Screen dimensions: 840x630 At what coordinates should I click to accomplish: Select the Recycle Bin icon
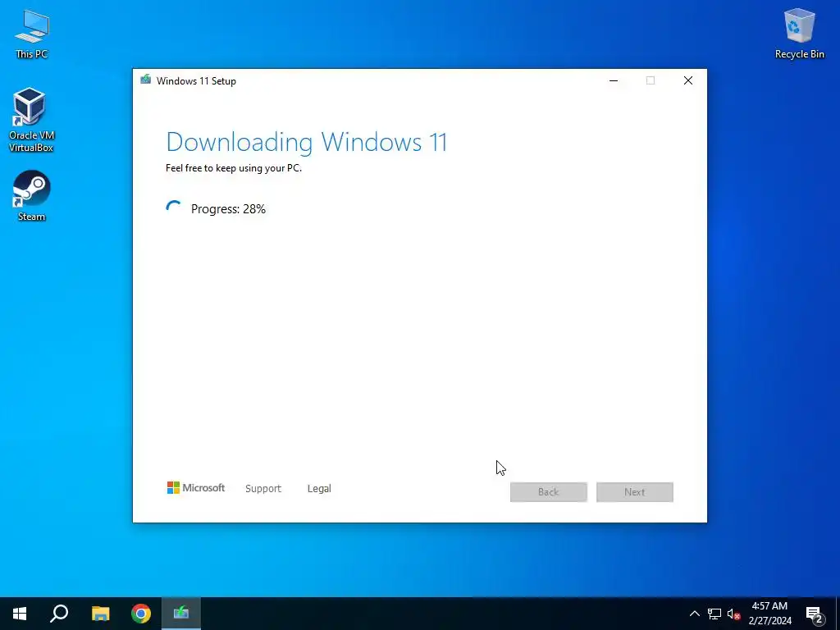click(x=799, y=33)
